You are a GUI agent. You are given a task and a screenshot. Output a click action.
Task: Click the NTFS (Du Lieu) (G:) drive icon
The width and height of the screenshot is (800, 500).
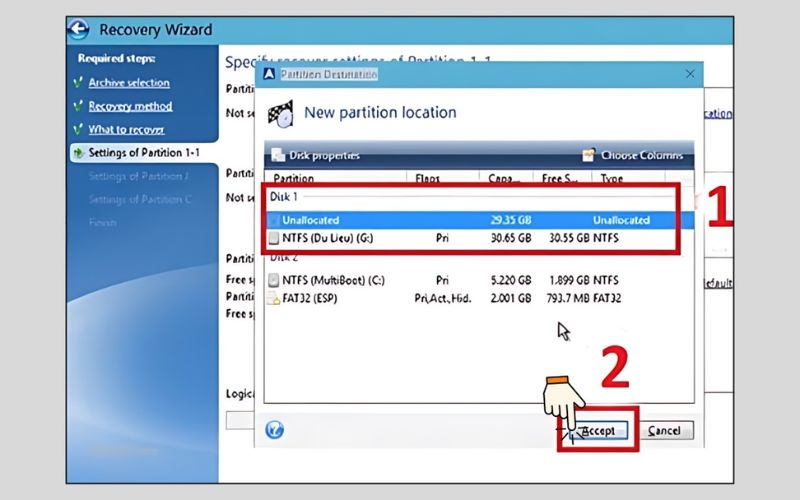point(274,238)
